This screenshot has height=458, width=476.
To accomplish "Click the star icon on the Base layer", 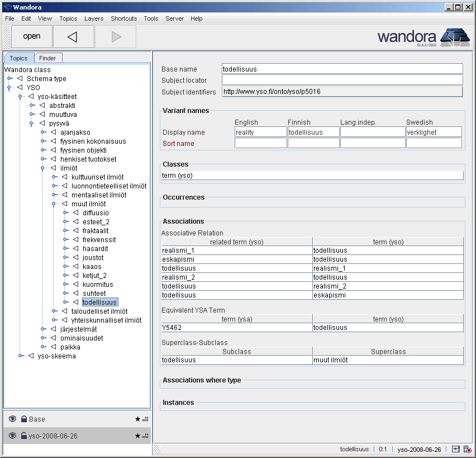I will (137, 419).
